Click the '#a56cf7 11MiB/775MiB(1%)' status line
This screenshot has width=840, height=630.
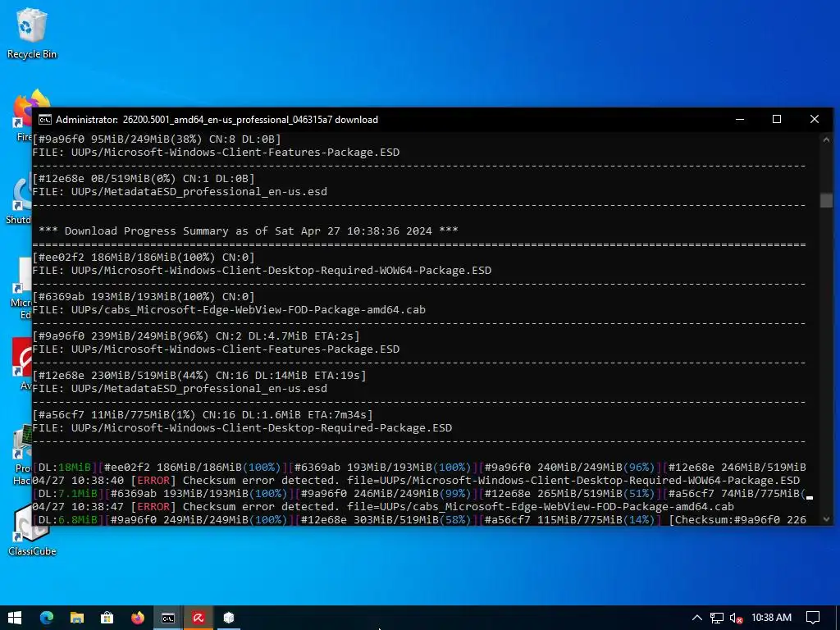203,414
